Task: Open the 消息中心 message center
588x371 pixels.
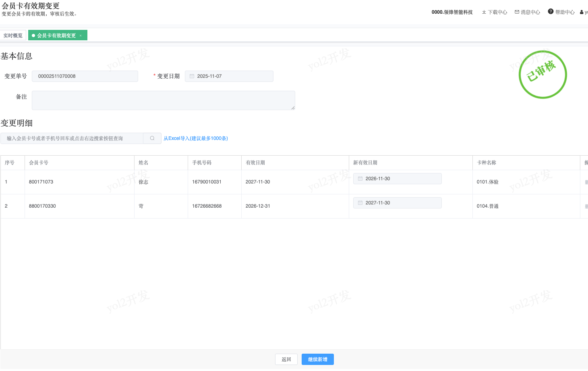Action: pyautogui.click(x=527, y=12)
